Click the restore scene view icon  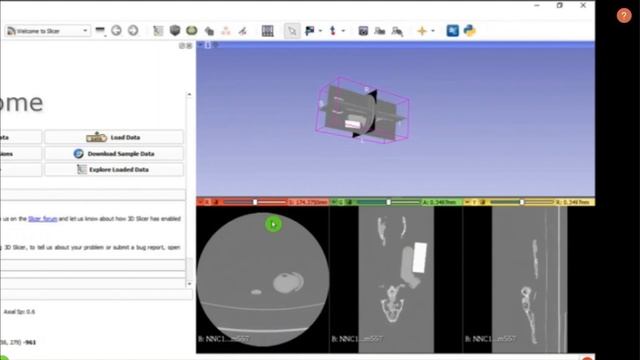(x=397, y=31)
